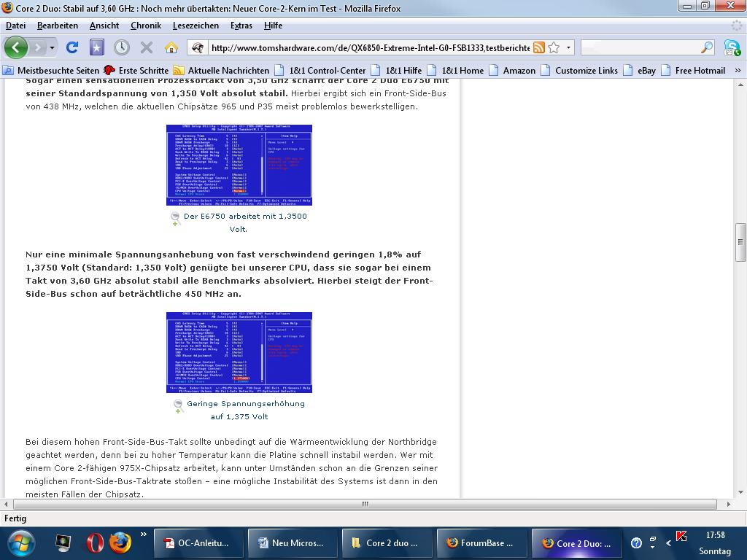Switch to the Core 2 duo folder taskbar window
747x560 pixels.
click(x=387, y=543)
